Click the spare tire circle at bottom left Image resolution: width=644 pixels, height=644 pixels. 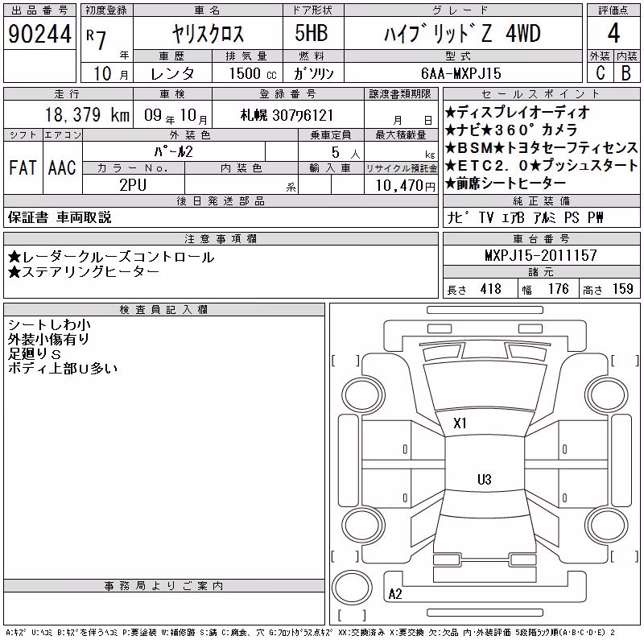pyautogui.click(x=352, y=587)
